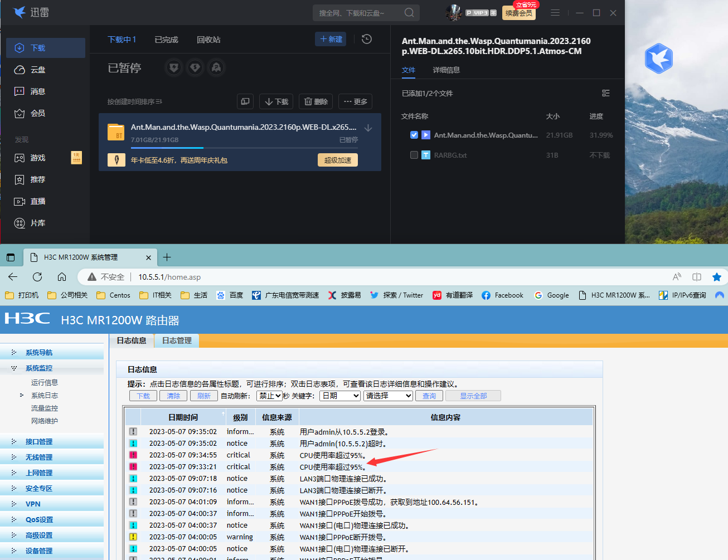Viewport: 728px width, 560px height.
Task: Click the 不安全 warning site info icon
Action: coord(105,277)
